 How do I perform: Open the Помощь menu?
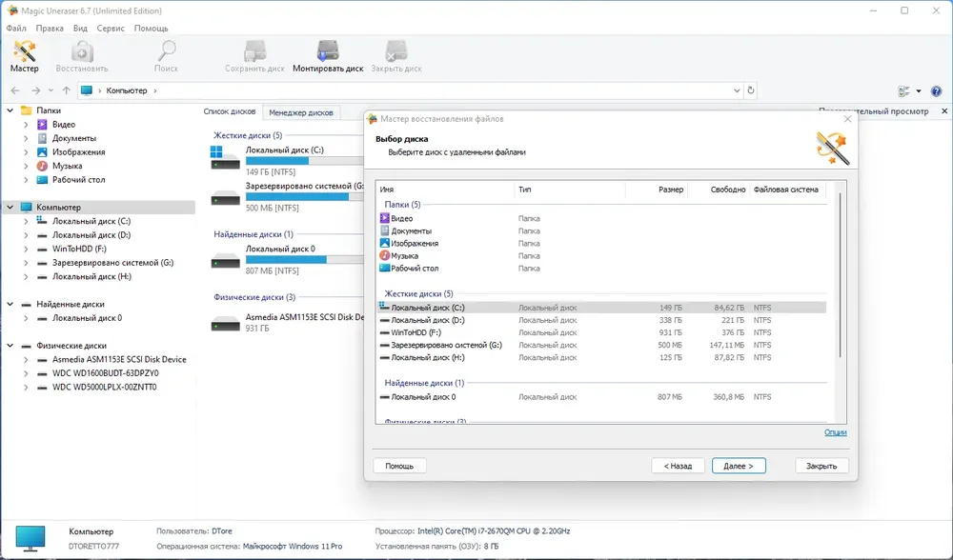151,29
